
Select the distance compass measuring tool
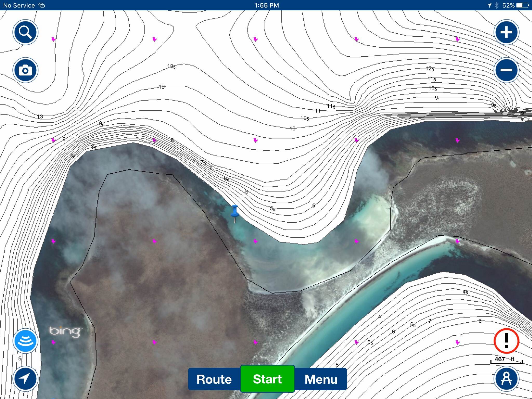[506, 379]
